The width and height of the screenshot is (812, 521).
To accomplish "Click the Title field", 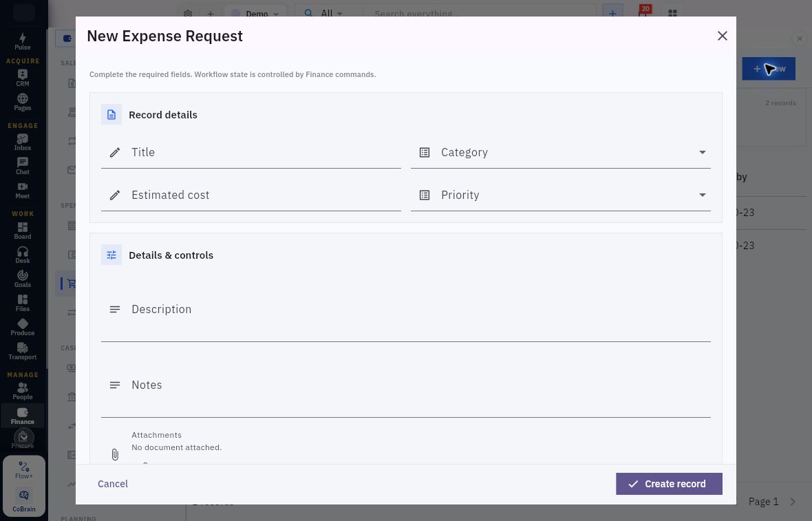I will pyautogui.click(x=250, y=152).
